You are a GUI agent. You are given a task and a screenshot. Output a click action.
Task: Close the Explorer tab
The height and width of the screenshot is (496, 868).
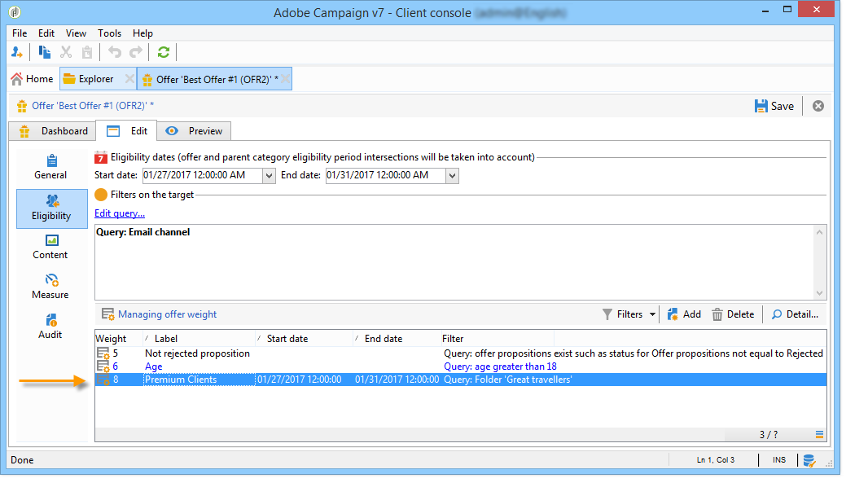pyautogui.click(x=129, y=79)
